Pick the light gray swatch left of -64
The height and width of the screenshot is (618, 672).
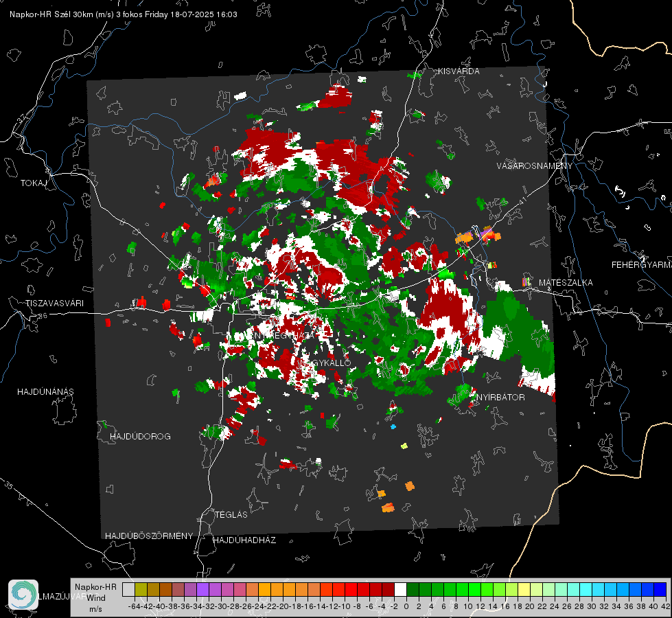coord(128,589)
